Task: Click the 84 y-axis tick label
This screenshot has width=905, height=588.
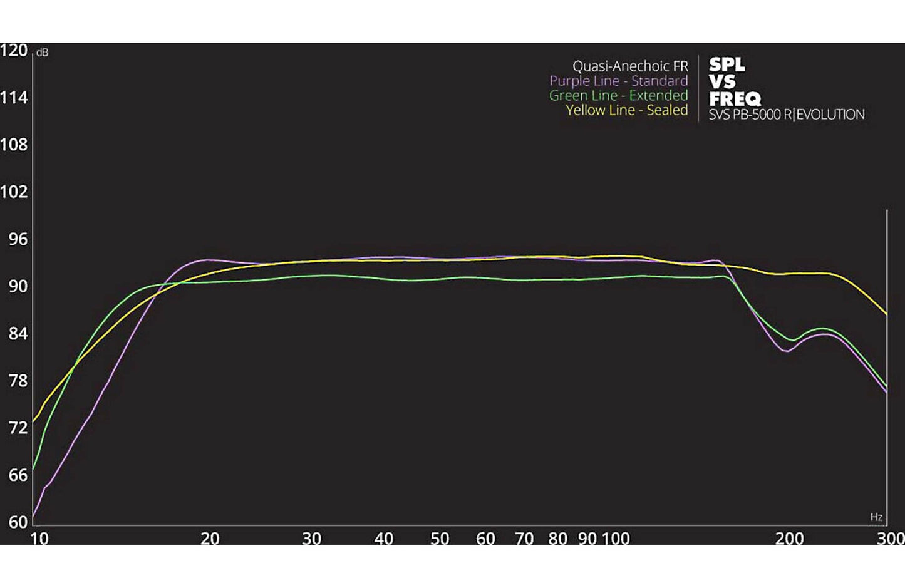Action: (x=18, y=334)
